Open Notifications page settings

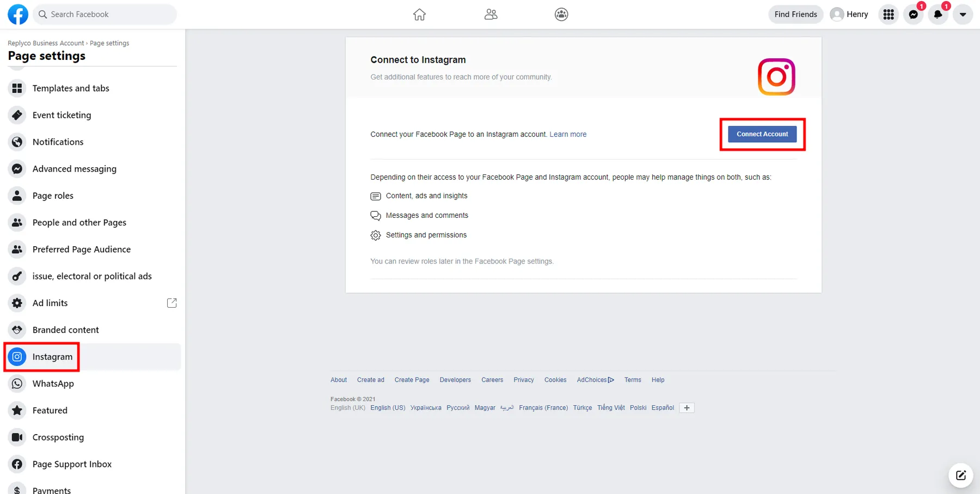pos(93,142)
